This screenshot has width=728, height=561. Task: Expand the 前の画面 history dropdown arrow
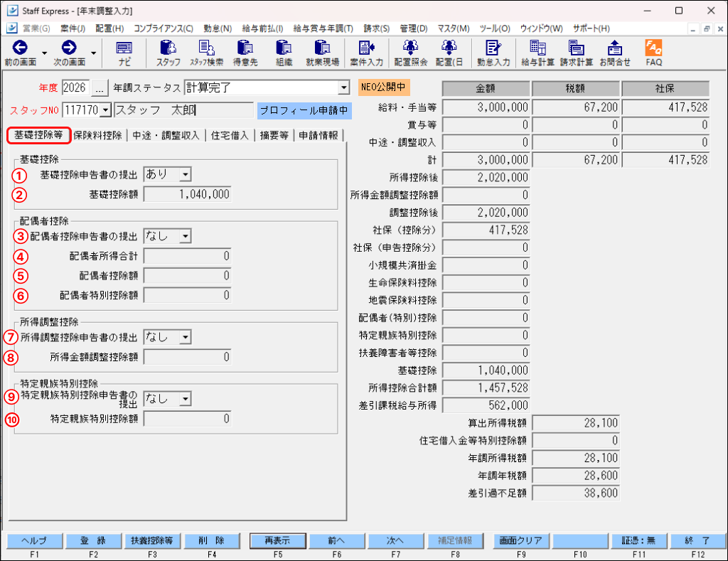[x=45, y=53]
